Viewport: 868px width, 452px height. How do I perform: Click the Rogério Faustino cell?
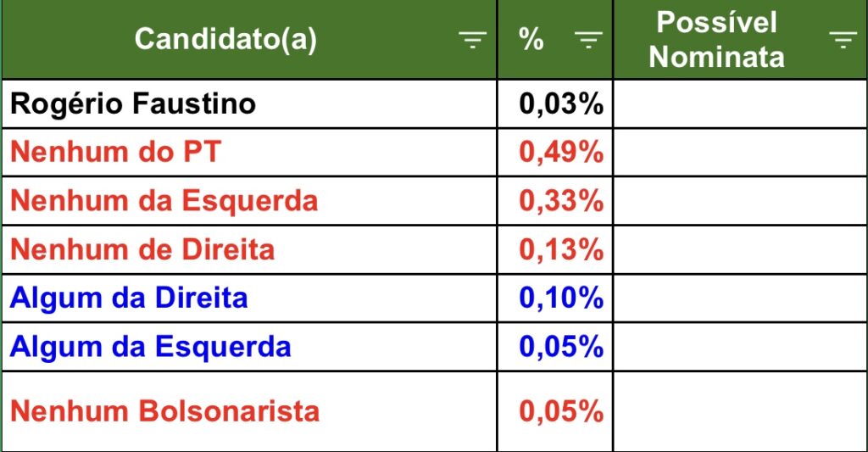[x=250, y=104]
